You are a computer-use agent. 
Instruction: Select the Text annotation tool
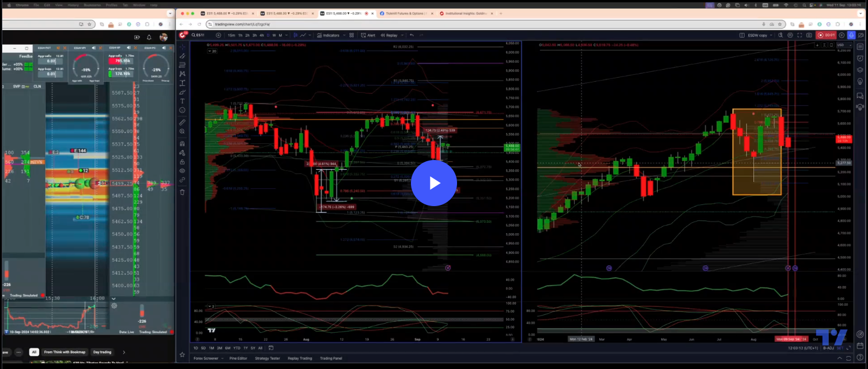click(x=182, y=101)
